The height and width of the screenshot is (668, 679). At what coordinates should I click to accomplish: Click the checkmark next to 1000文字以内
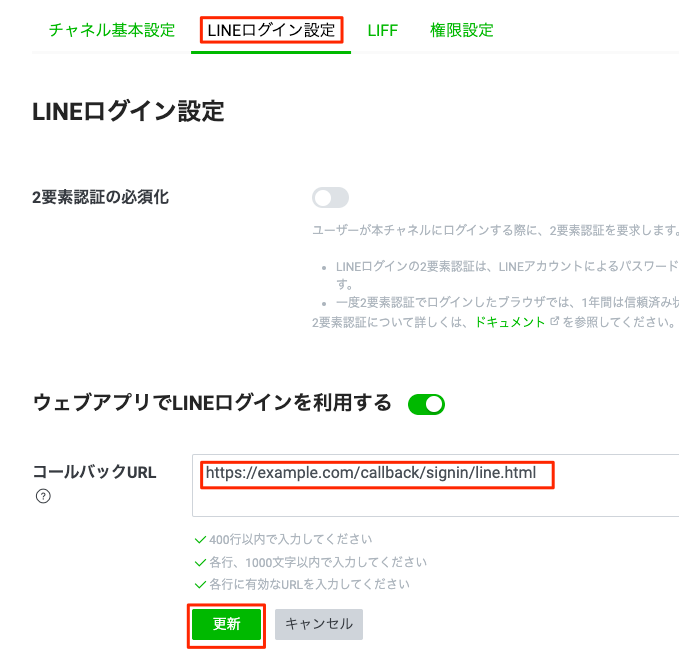tap(200, 562)
